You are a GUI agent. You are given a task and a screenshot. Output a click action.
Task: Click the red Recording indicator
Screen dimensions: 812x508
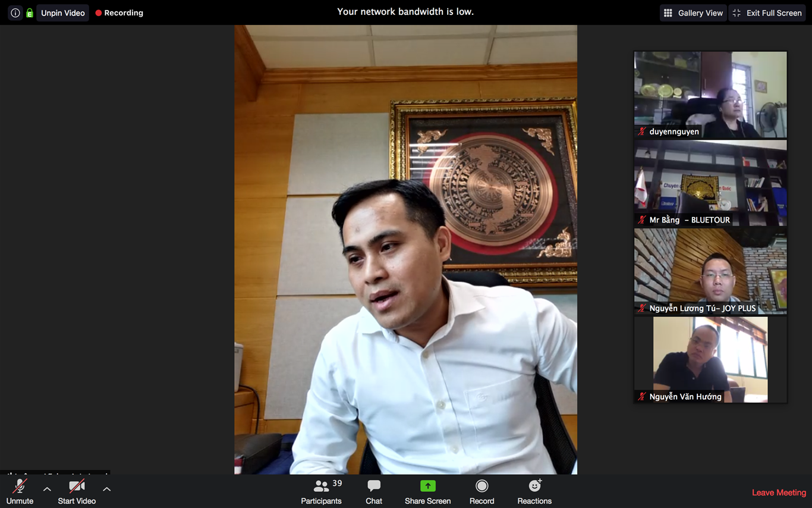coord(119,12)
